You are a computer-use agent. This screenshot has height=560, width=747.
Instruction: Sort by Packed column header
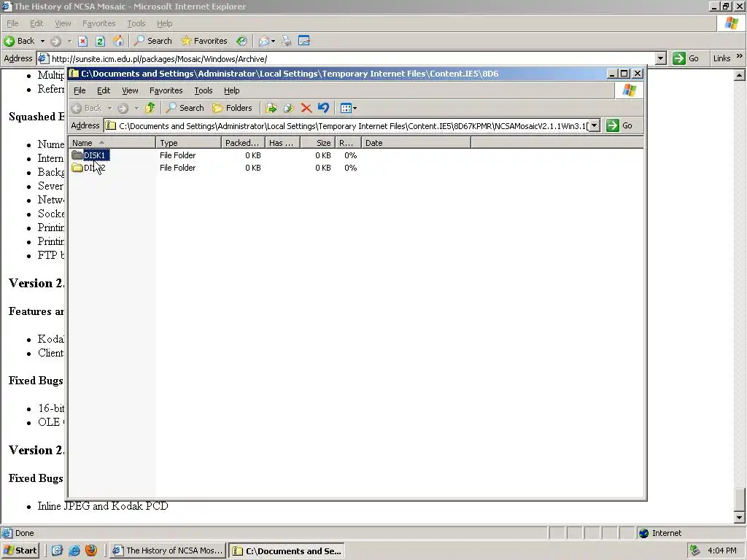click(x=243, y=143)
